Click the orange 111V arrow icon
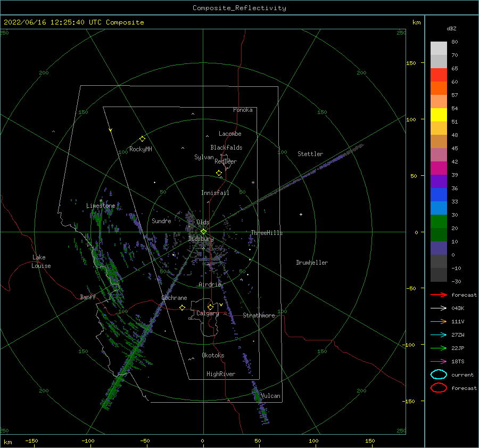Screen dimensions: 479x448 click(439, 321)
